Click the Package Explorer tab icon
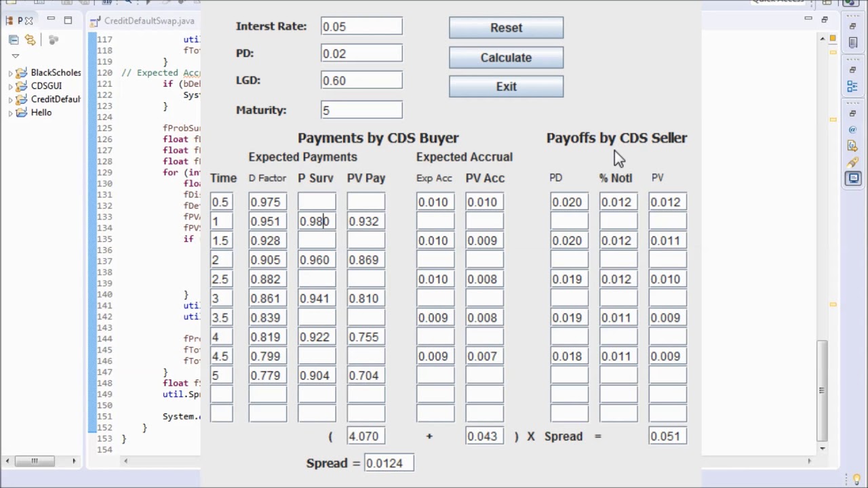This screenshot has height=488, width=868. coord(9,21)
